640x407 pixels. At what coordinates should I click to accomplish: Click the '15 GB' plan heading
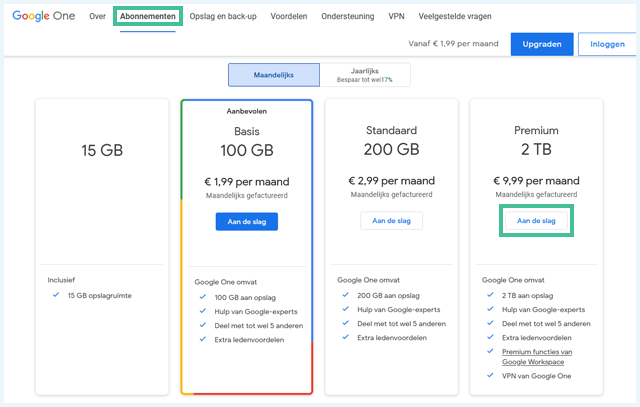(x=102, y=150)
